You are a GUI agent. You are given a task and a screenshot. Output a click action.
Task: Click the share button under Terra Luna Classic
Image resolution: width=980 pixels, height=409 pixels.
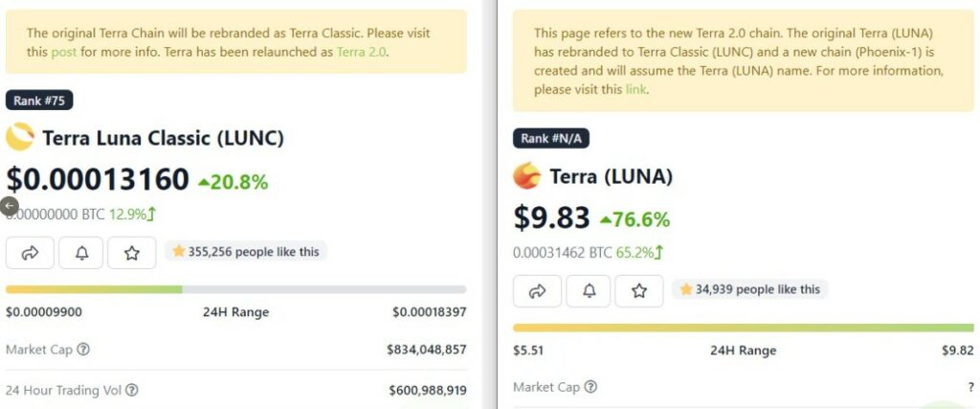click(30, 253)
